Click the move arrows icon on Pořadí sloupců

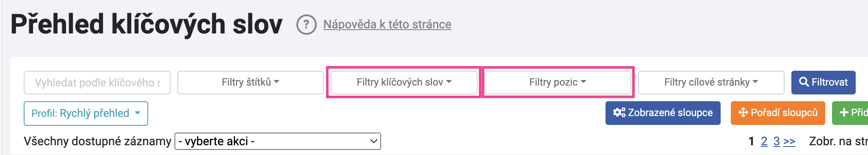743,113
